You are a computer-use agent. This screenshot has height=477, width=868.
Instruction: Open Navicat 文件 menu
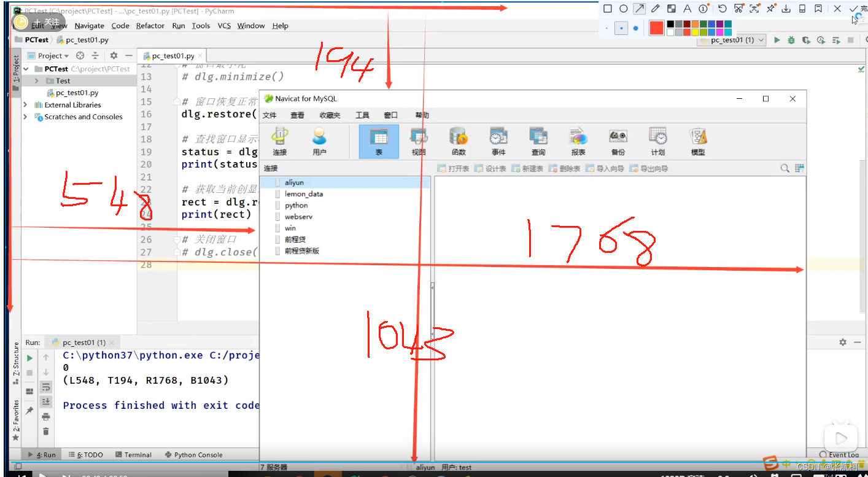pyautogui.click(x=269, y=115)
